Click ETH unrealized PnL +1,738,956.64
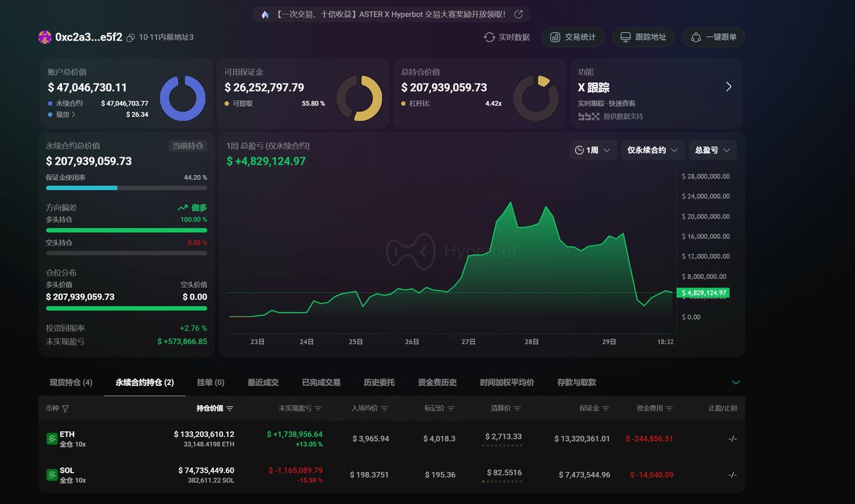 pyautogui.click(x=294, y=434)
